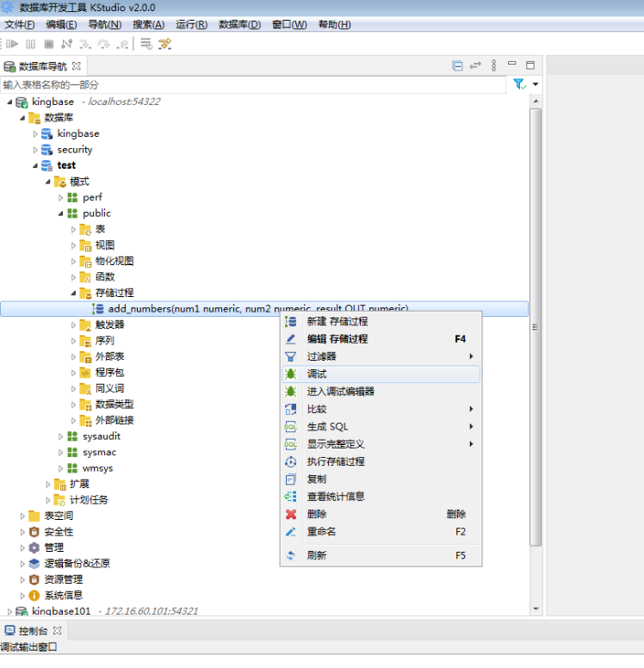Expand the perf schema
This screenshot has height=668, width=644.
[x=60, y=198]
